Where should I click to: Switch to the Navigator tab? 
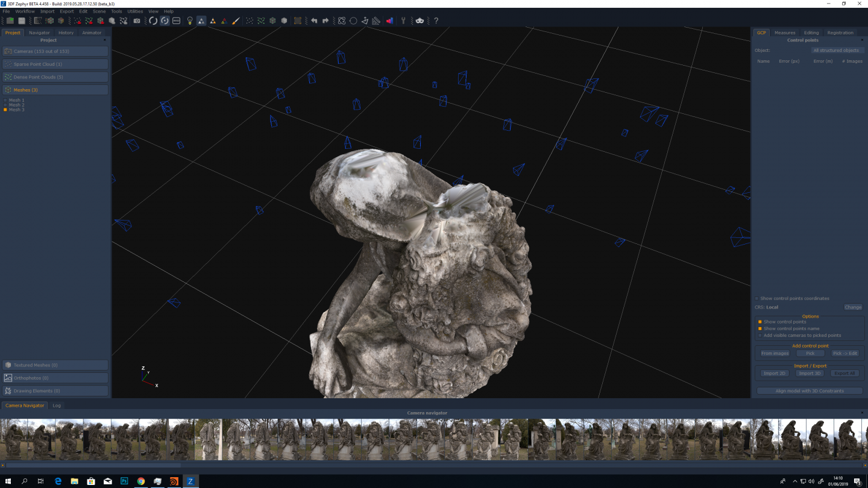point(39,33)
